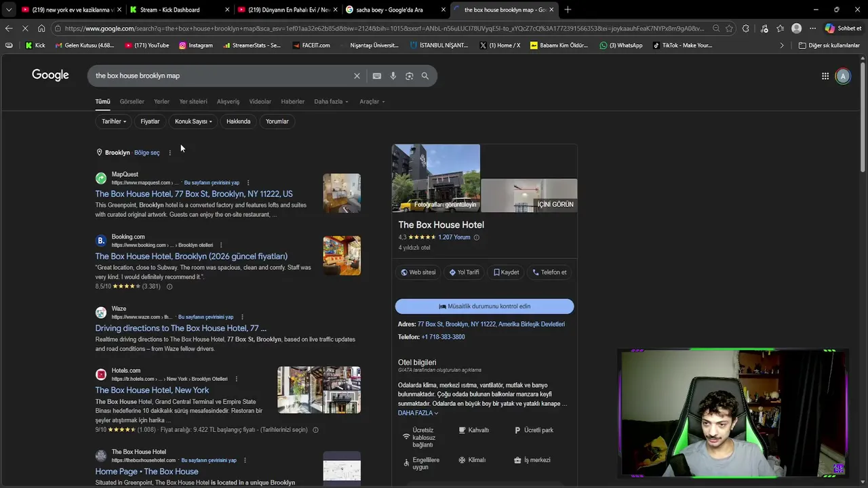Image resolution: width=868 pixels, height=488 pixels.
Task: Click Müsaitlik durumunu kontrol edin button
Action: pos(484,306)
